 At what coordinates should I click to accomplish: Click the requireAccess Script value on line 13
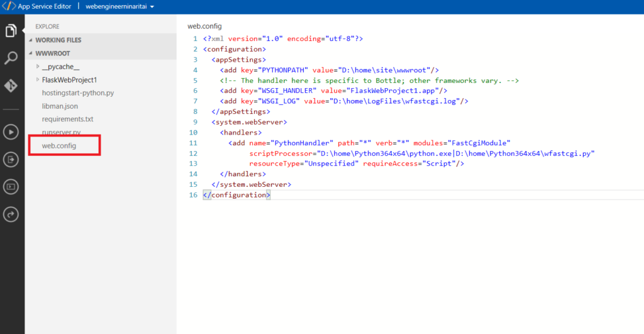438,164
